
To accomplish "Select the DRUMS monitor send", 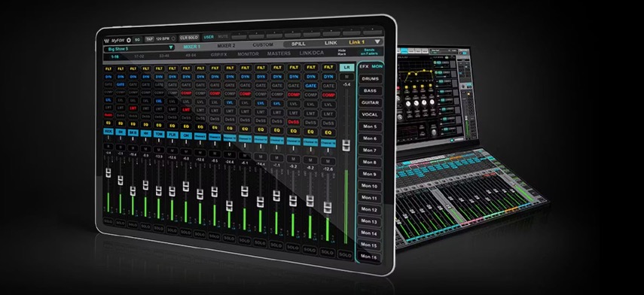I will coord(370,79).
